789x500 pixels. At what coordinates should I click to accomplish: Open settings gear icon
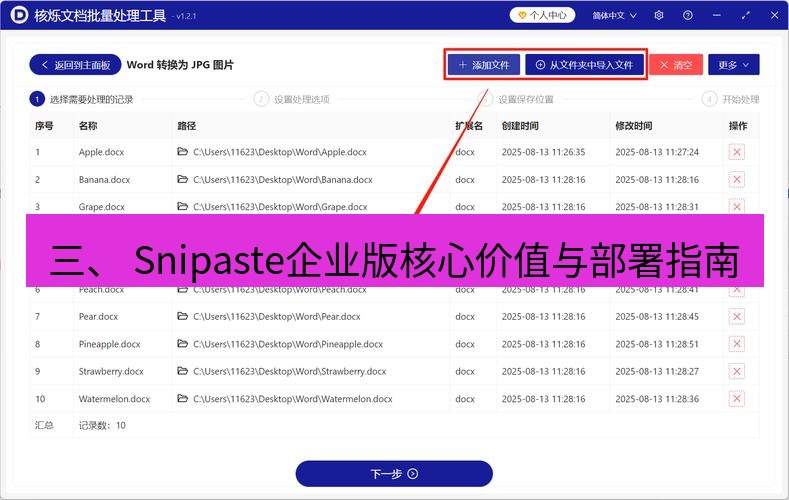(x=659, y=16)
